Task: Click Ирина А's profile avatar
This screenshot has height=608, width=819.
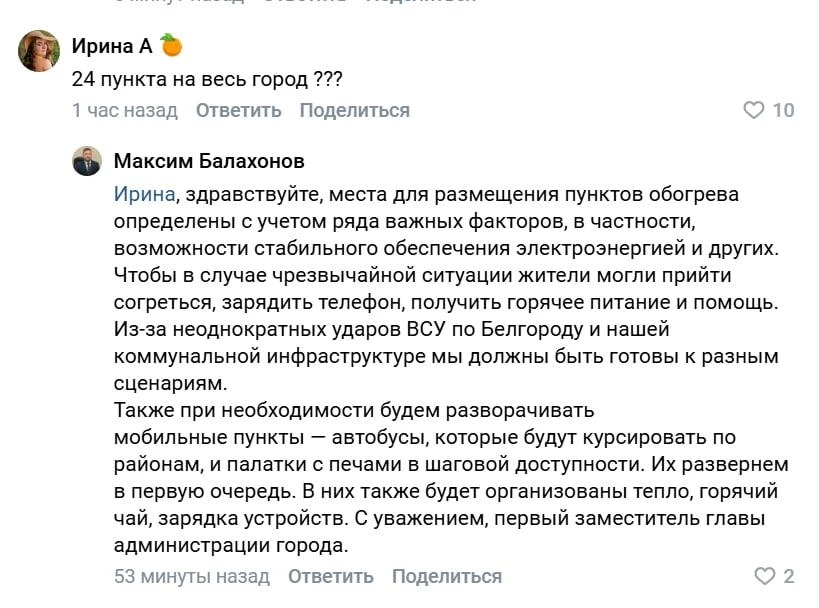Action: [x=39, y=51]
